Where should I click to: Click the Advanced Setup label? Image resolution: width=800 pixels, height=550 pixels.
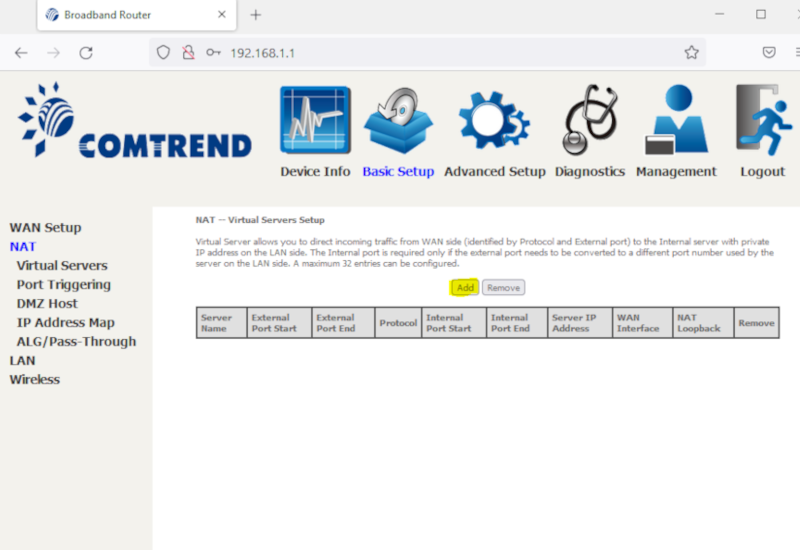pyautogui.click(x=494, y=171)
